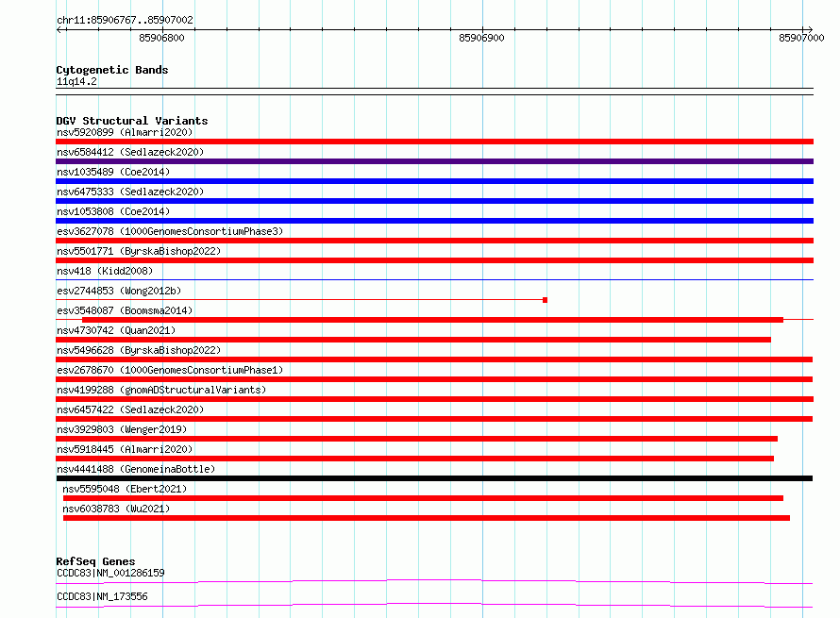Image resolution: width=840 pixels, height=618 pixels.
Task: Open CCDC83|NM_001286159 transcript label
Action: click(x=110, y=573)
